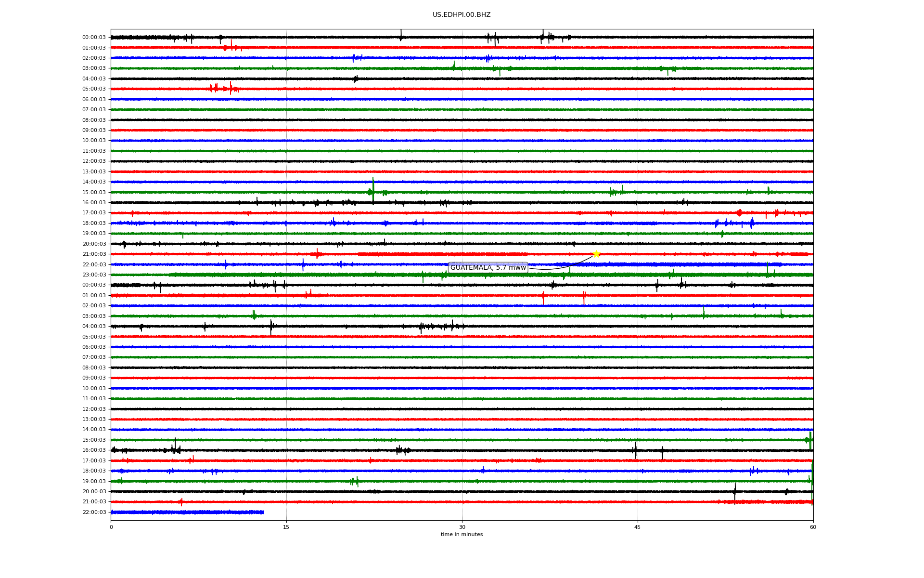Click the x-axis tick label 45
This screenshot has height=578, width=924.
click(638, 527)
